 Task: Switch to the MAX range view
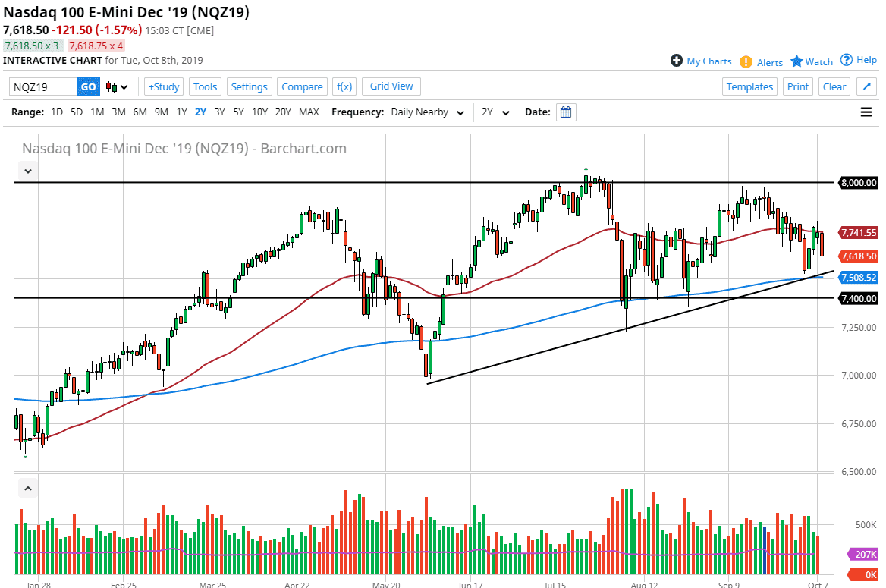[x=309, y=112]
